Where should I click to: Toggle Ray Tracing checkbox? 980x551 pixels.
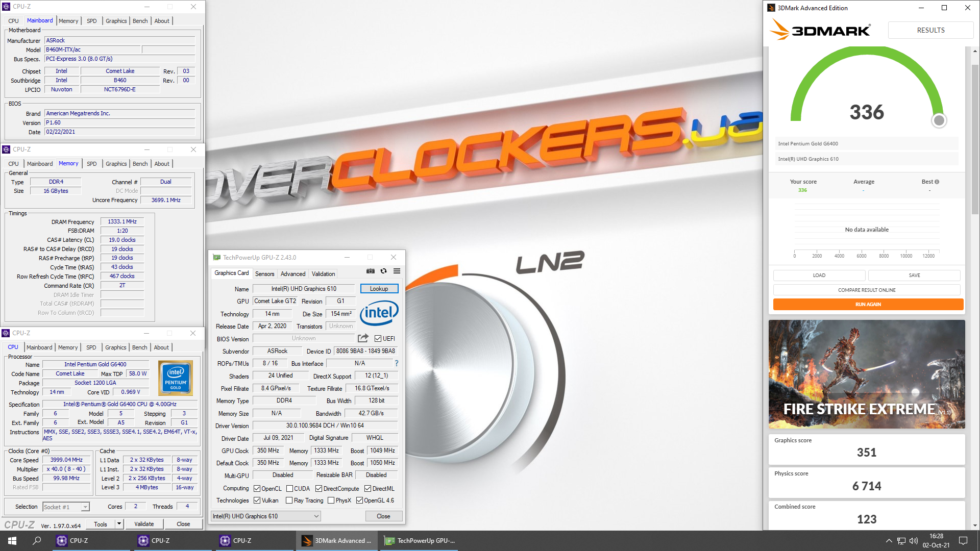289,500
